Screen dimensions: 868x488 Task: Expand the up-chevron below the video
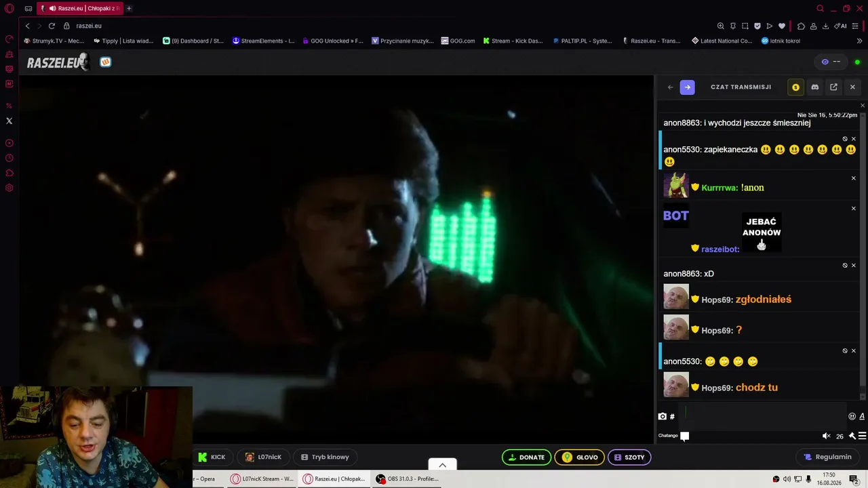(x=442, y=464)
